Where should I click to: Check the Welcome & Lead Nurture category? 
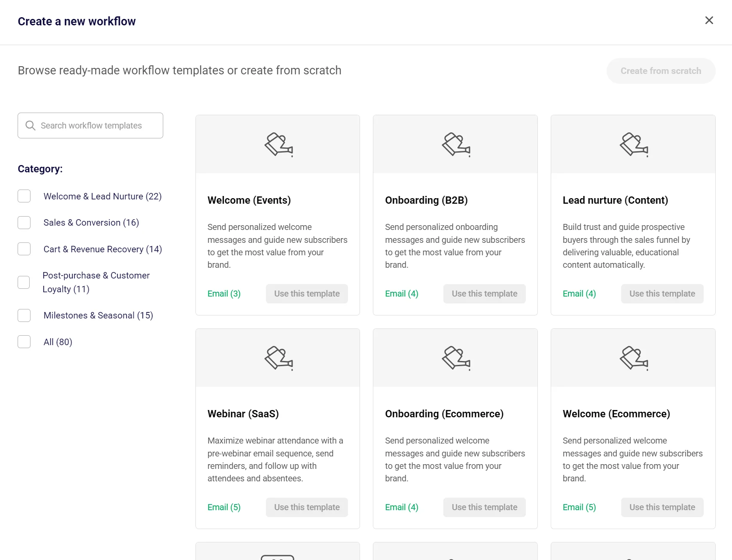[x=24, y=196]
